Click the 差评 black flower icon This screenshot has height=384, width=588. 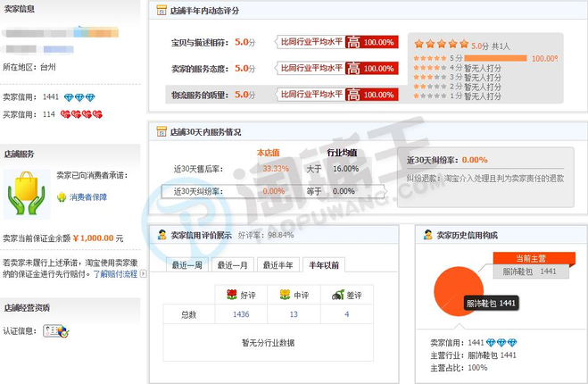(337, 295)
